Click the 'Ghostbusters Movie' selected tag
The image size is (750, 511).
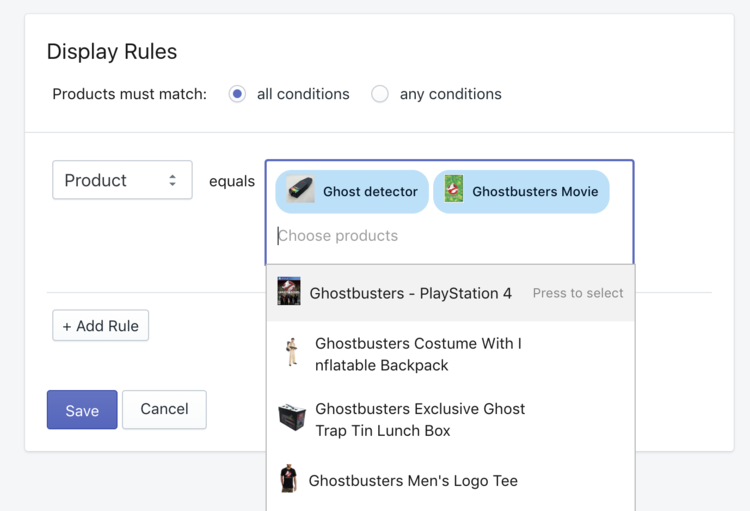[x=534, y=192]
